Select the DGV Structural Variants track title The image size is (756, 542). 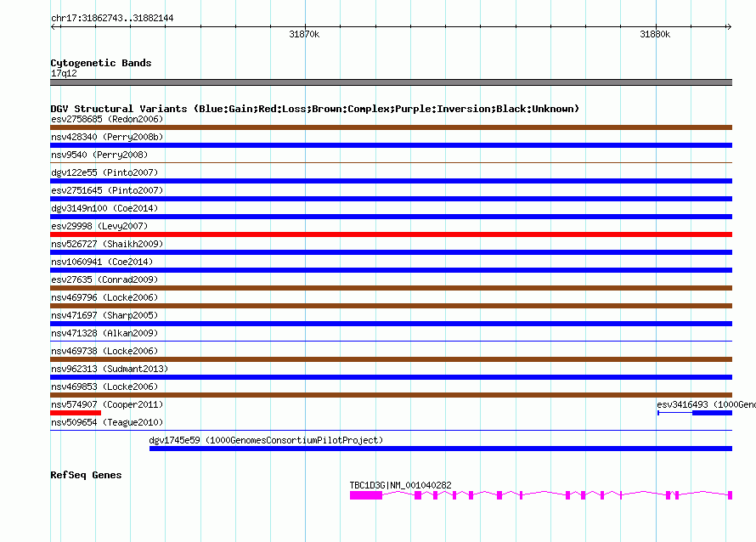click(315, 109)
